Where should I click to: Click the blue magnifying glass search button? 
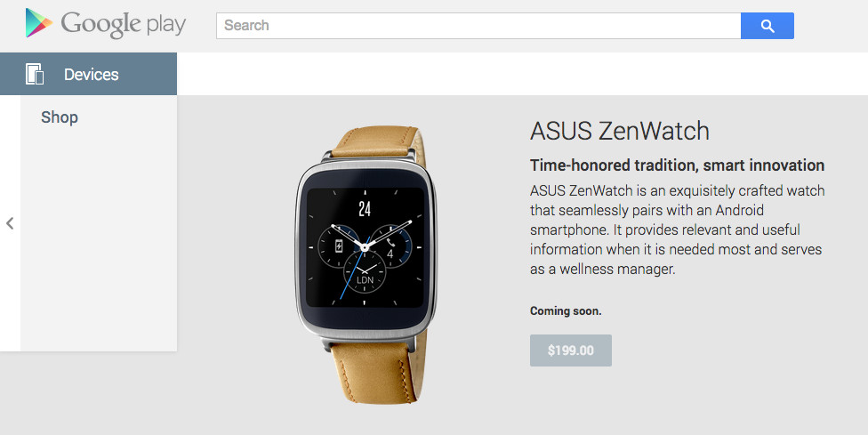[768, 26]
